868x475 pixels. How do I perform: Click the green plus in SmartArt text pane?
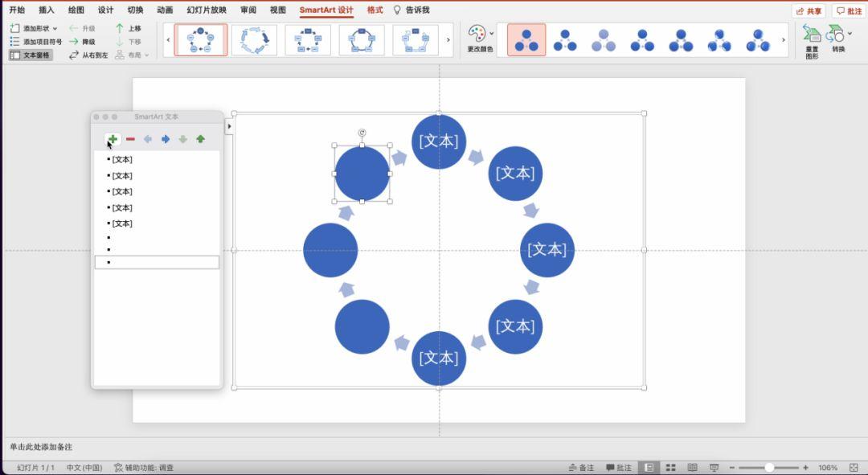pyautogui.click(x=113, y=139)
